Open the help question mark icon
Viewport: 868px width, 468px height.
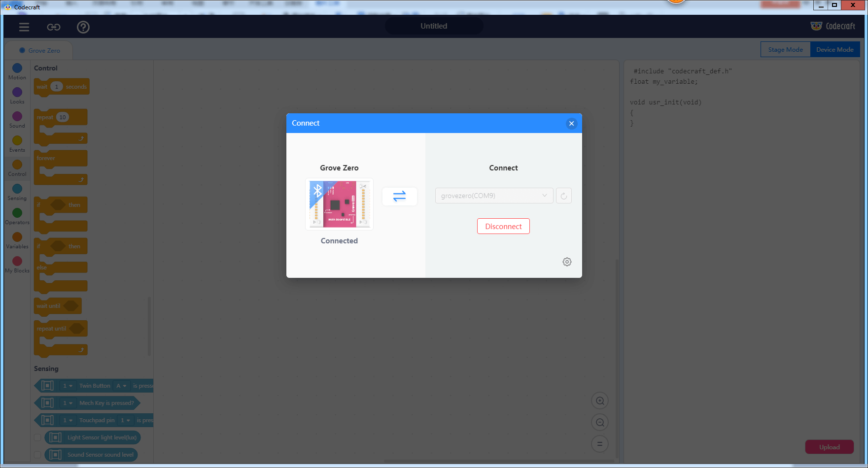coord(83,27)
